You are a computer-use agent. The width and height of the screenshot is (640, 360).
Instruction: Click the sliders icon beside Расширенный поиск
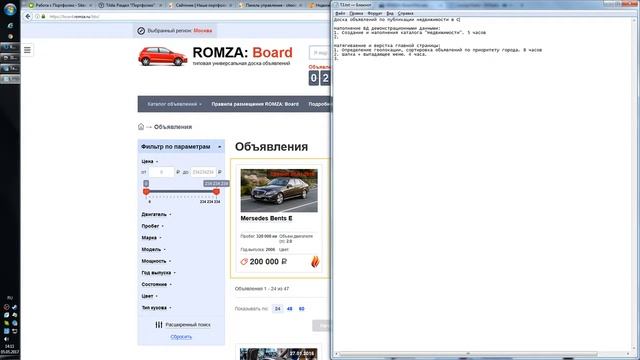pos(159,324)
